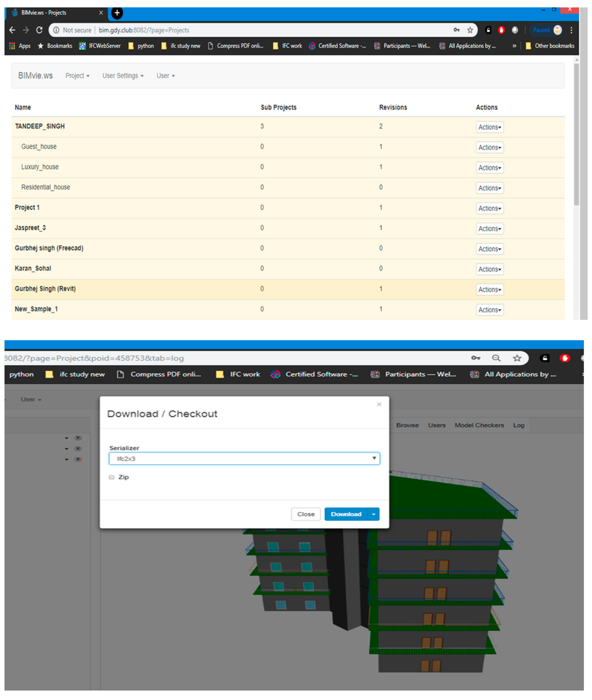Open the Chrome three-dot menu
Image resolution: width=592 pixels, height=700 pixels.
pyautogui.click(x=571, y=30)
